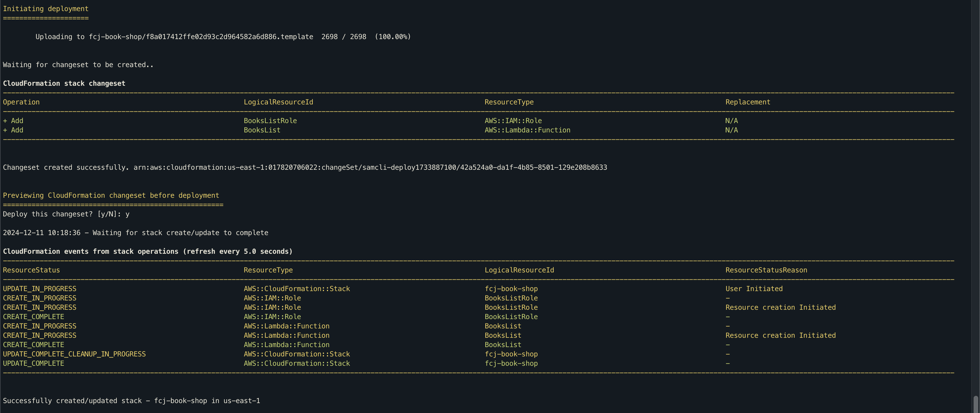Click the '(100.00%)' upload progress text

[x=393, y=37]
